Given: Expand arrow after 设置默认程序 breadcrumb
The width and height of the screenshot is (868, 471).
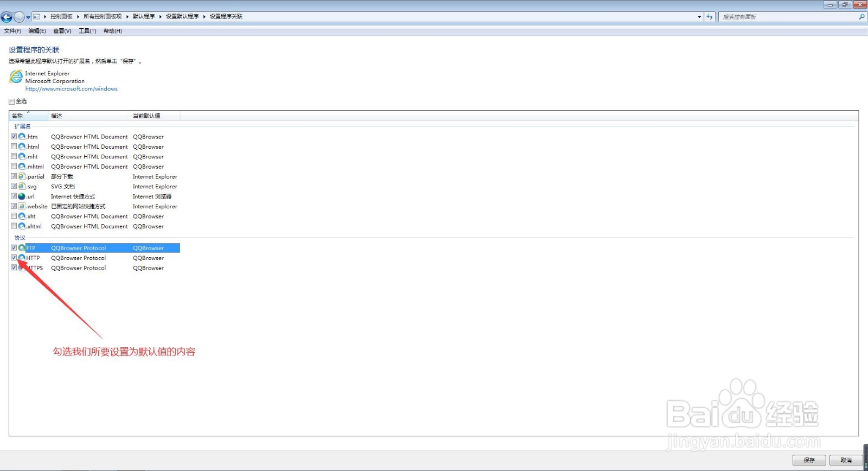Looking at the screenshot, I should pos(205,17).
